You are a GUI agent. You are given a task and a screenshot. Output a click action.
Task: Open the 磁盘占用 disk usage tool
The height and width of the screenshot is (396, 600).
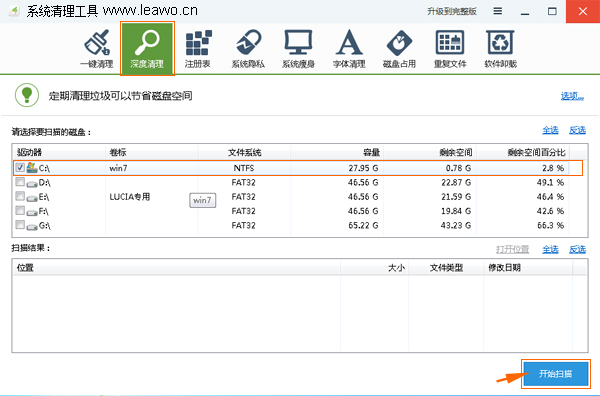(399, 48)
